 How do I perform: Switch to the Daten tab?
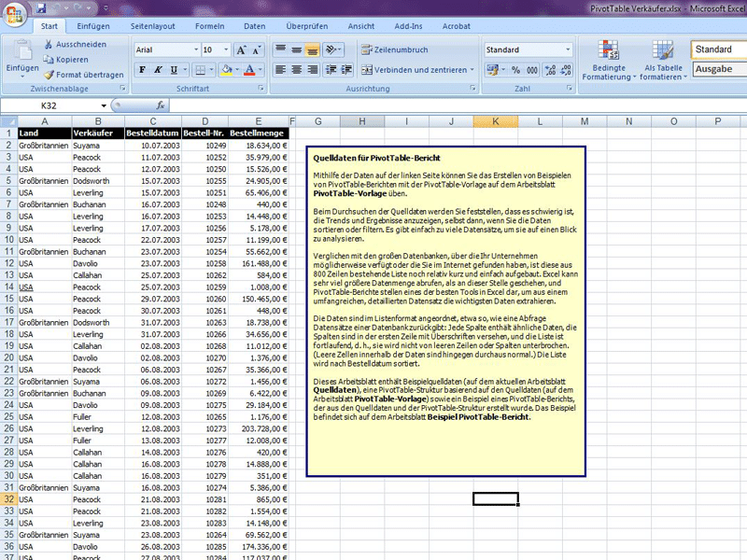coord(255,26)
